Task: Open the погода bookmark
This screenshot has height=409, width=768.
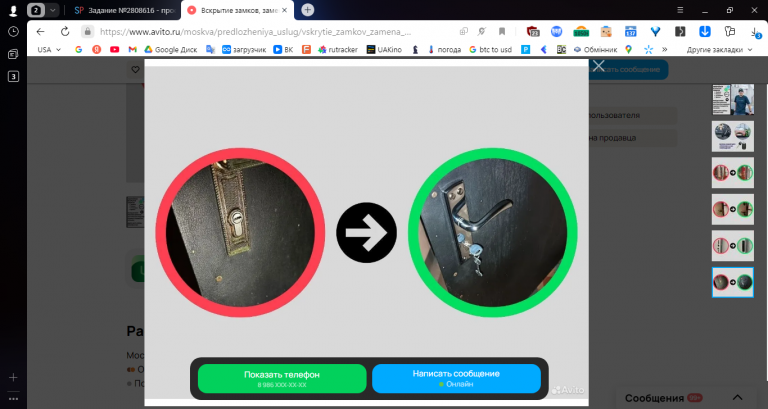Action: [x=444, y=49]
